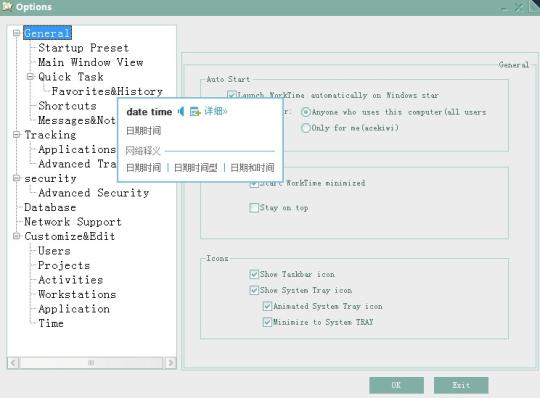Screen dimensions: 540x398
Task: Open Messages&Notifications tree item
Action: [x=77, y=120]
